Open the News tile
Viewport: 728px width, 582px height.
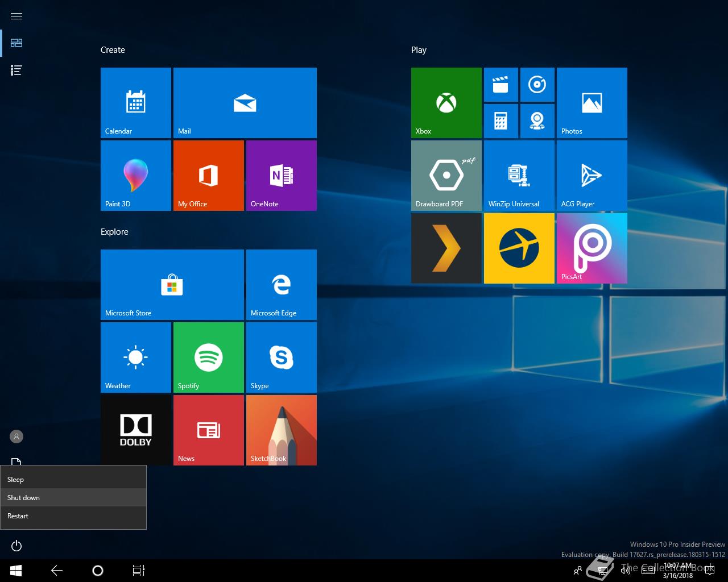coord(209,430)
